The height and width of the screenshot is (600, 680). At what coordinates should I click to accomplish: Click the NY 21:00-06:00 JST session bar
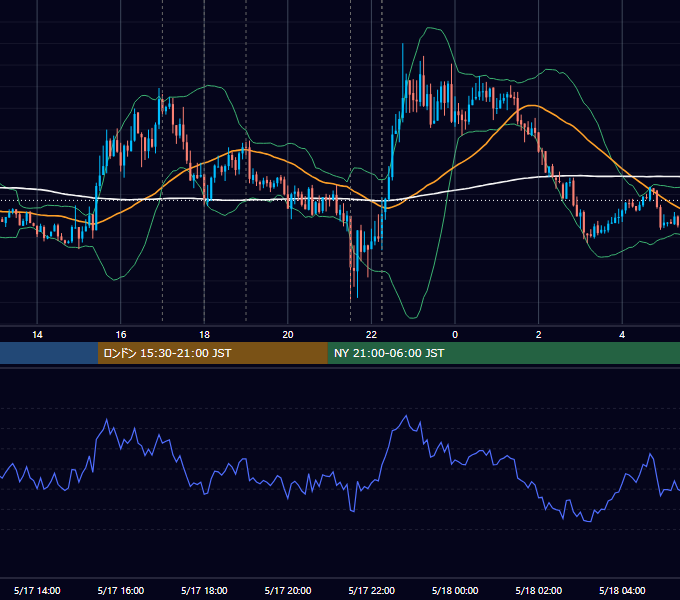click(503, 353)
